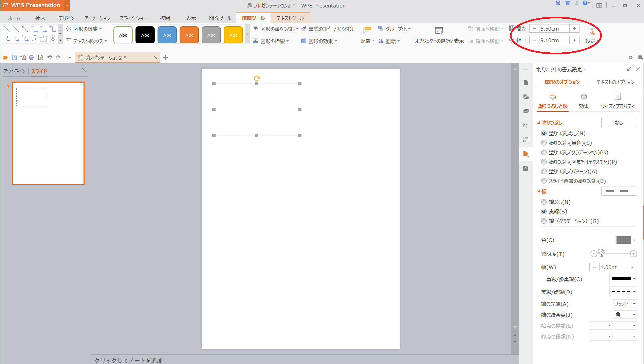The width and height of the screenshot is (644, 364).
Task: Select 線なし(N) radio option
Action: coord(544,202)
